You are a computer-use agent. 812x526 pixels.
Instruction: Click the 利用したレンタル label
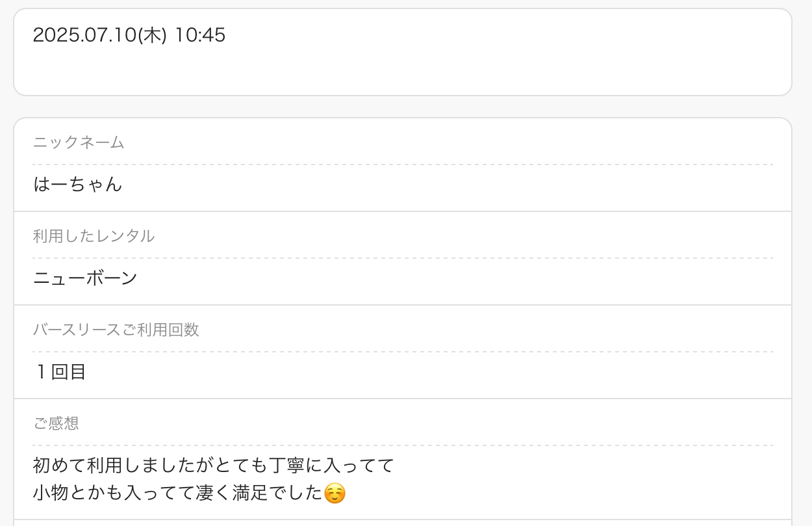tap(94, 236)
